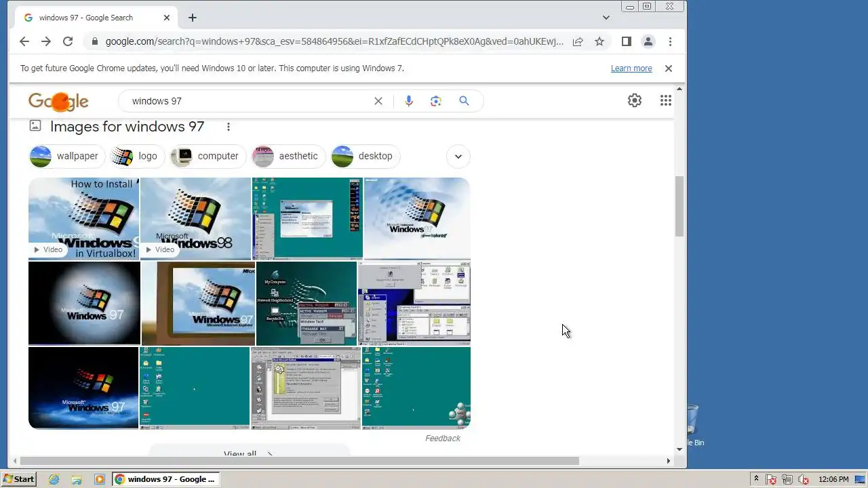Launch Windows Media Player from taskbar
The height and width of the screenshot is (488, 868).
point(100,479)
